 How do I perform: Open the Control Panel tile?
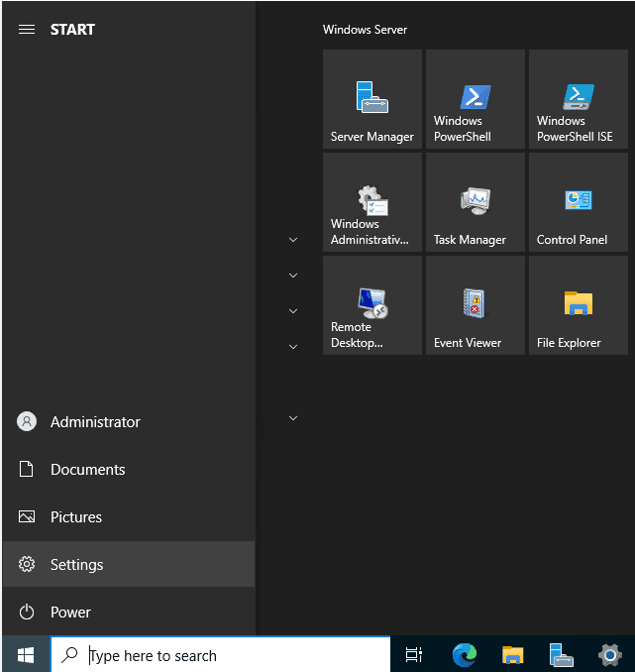coord(579,202)
